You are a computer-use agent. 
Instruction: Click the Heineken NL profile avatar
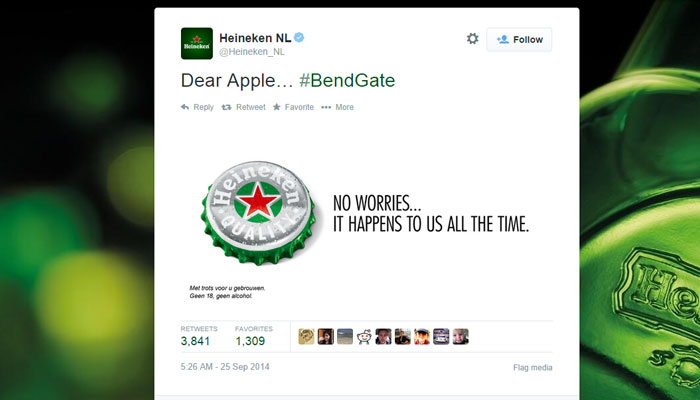point(197,43)
